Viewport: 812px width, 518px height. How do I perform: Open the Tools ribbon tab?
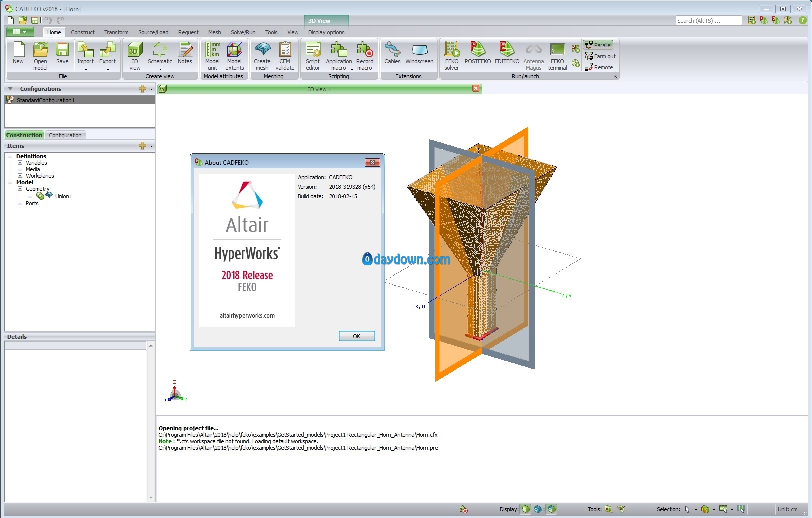pos(271,32)
